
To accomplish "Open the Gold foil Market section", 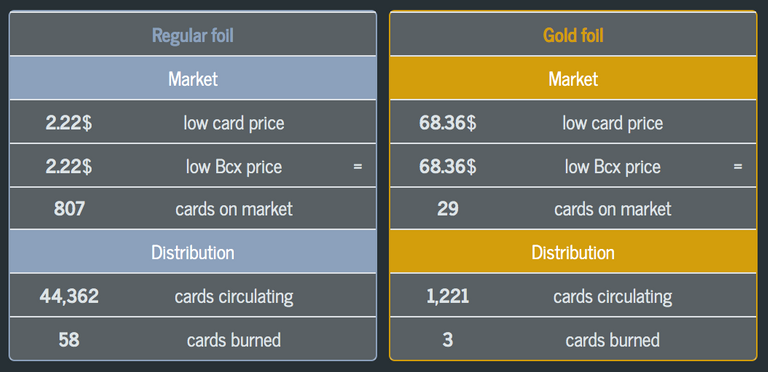I will tap(573, 78).
